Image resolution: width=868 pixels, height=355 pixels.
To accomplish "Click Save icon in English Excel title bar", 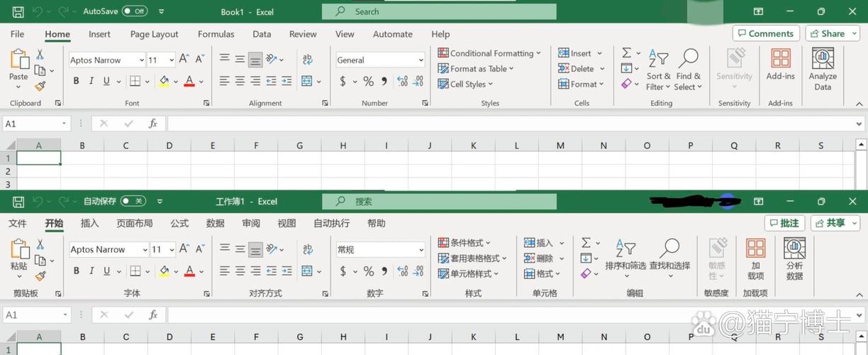I will (x=18, y=11).
